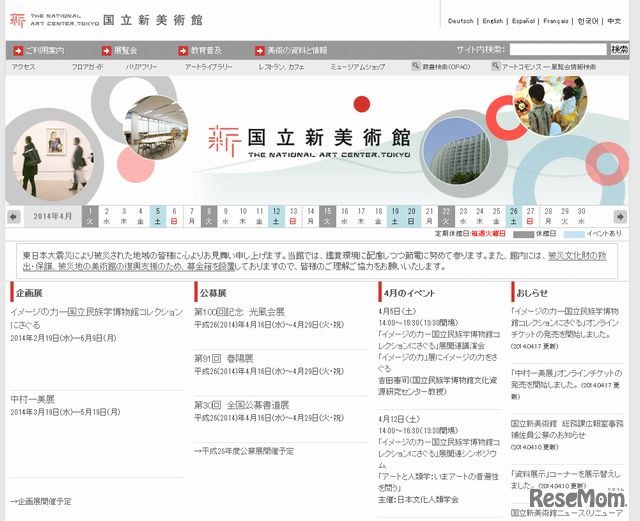This screenshot has height=521, width=640.
Task: Click the magnifier icon next to 蔵書検索(OPAC)
Action: (416, 66)
